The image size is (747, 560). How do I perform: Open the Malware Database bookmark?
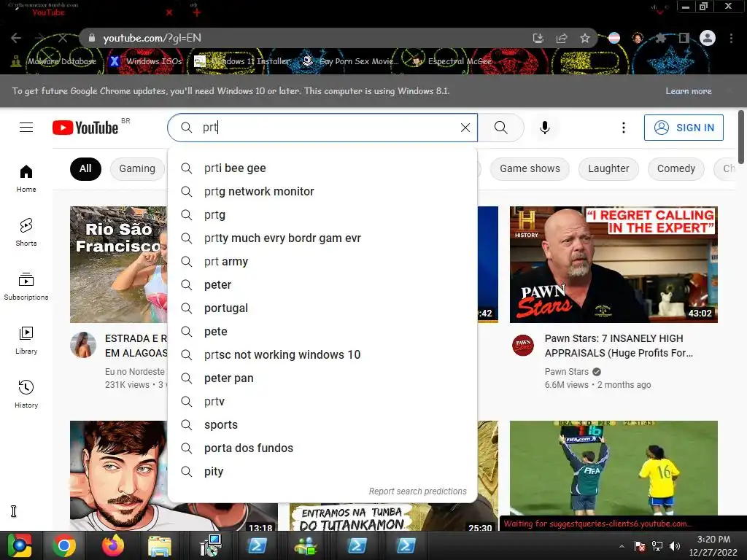coord(54,61)
